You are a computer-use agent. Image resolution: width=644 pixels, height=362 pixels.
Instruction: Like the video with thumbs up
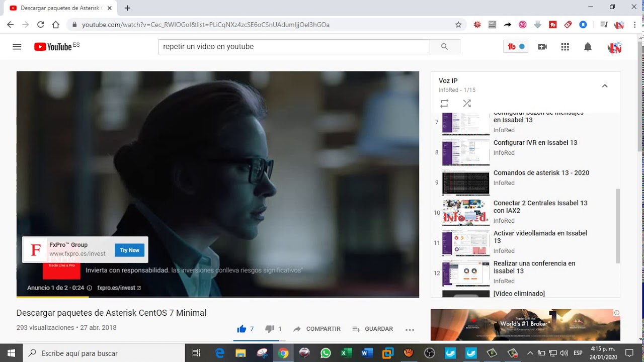coord(242,329)
